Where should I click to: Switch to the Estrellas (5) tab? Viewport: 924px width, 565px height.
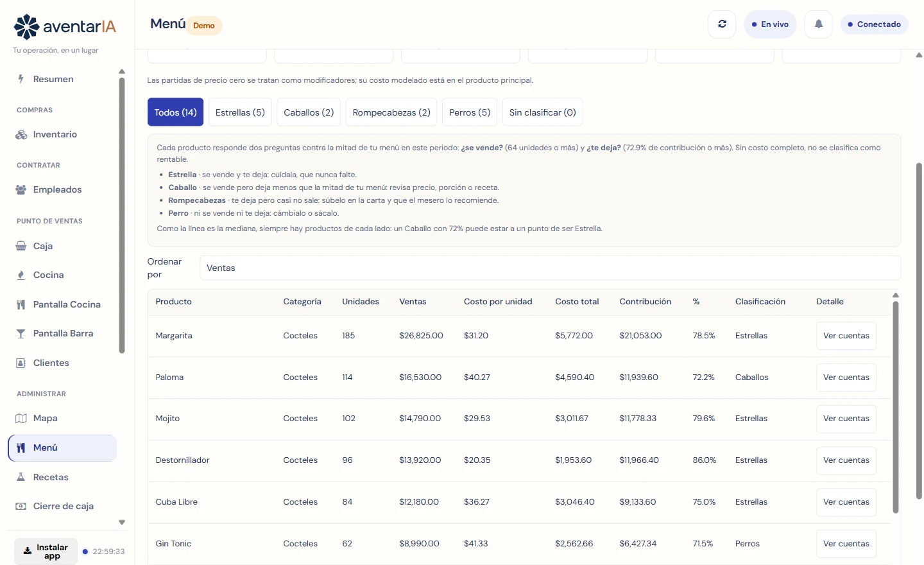point(240,112)
